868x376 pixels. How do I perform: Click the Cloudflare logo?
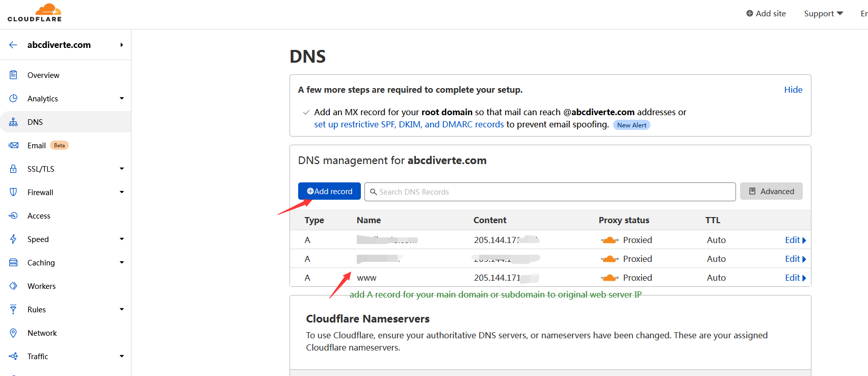(x=35, y=13)
